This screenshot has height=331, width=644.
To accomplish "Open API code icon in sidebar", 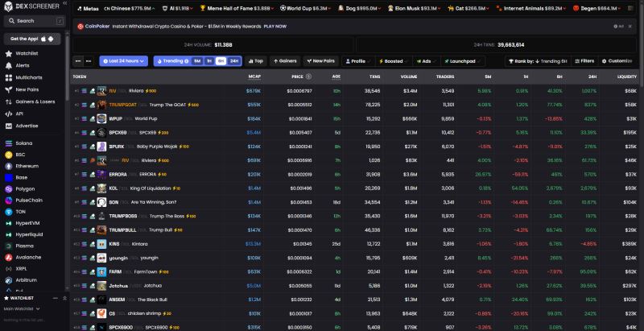I will point(19,114).
